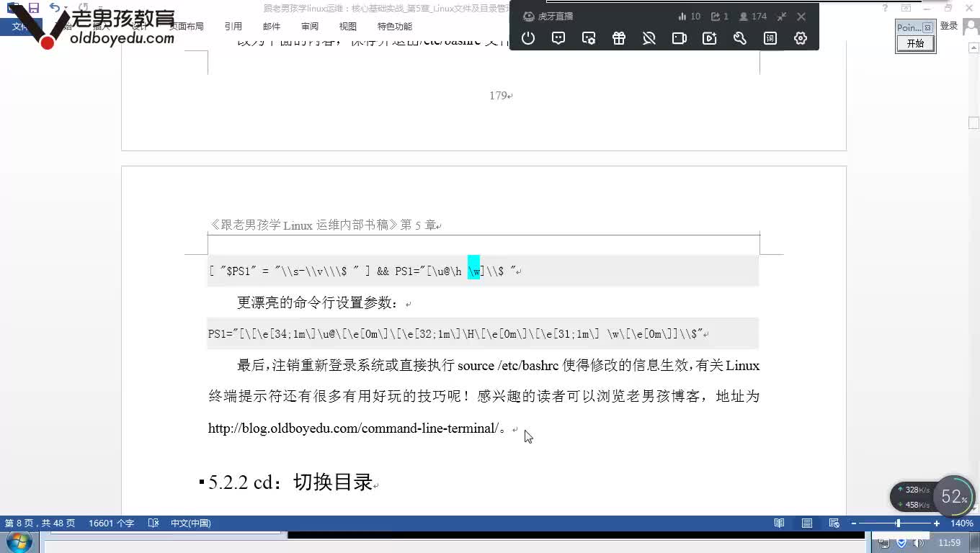
Task: Open the 审阅 ribbon tab
Action: tap(310, 27)
